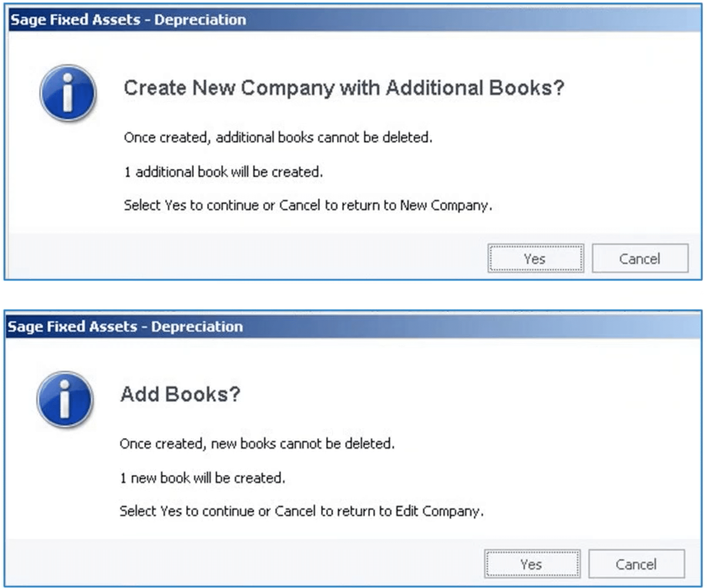
Task: Cancel to return to Edit Company
Action: (x=637, y=564)
